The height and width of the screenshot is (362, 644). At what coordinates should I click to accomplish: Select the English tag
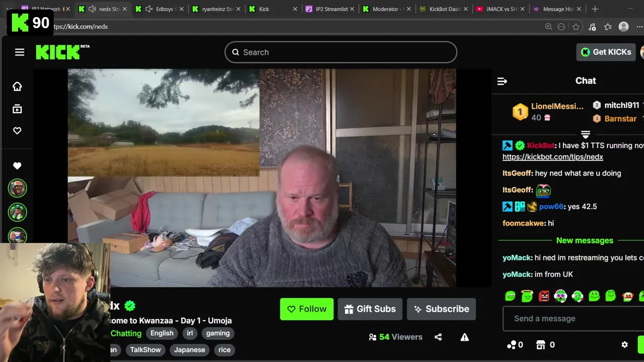pos(162,333)
